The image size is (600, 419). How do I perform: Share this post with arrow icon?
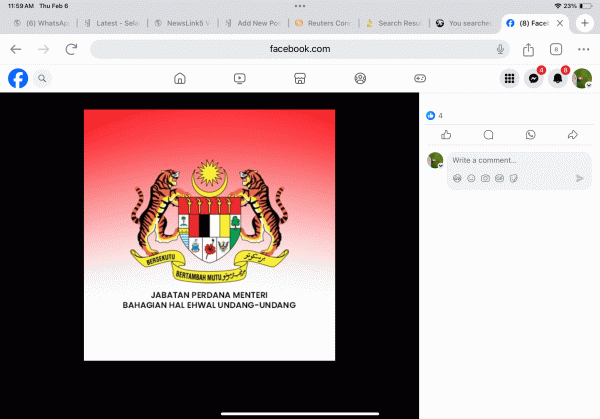coord(573,134)
